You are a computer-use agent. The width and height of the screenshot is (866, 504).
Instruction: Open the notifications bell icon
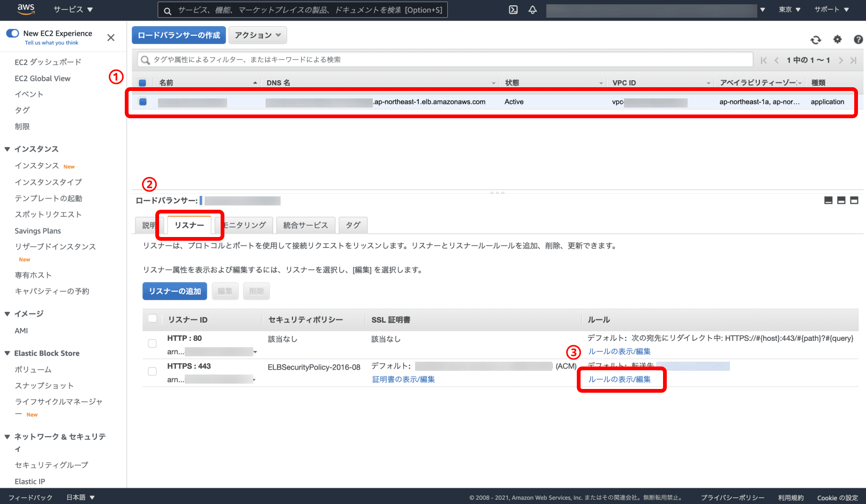(532, 10)
